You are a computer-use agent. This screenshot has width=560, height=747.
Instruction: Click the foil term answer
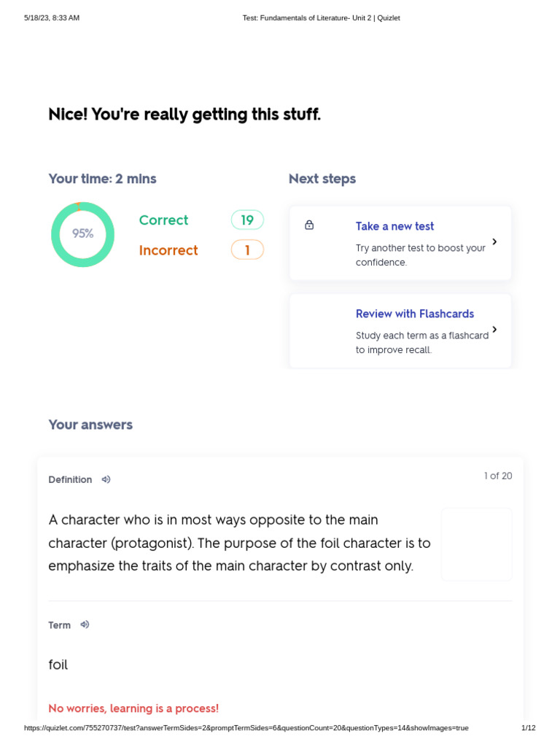(58, 665)
